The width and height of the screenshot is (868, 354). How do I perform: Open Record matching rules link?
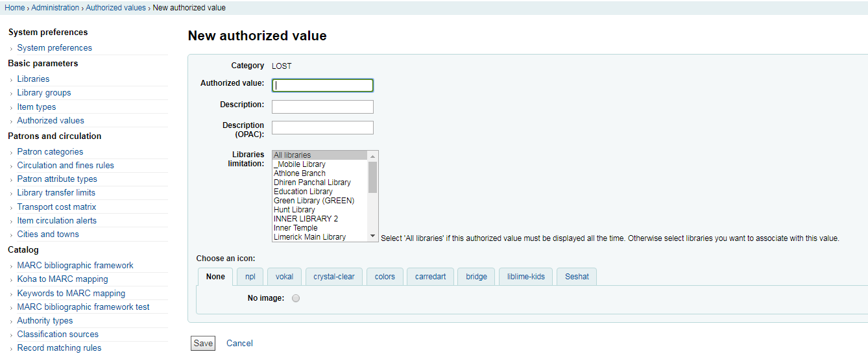point(59,348)
